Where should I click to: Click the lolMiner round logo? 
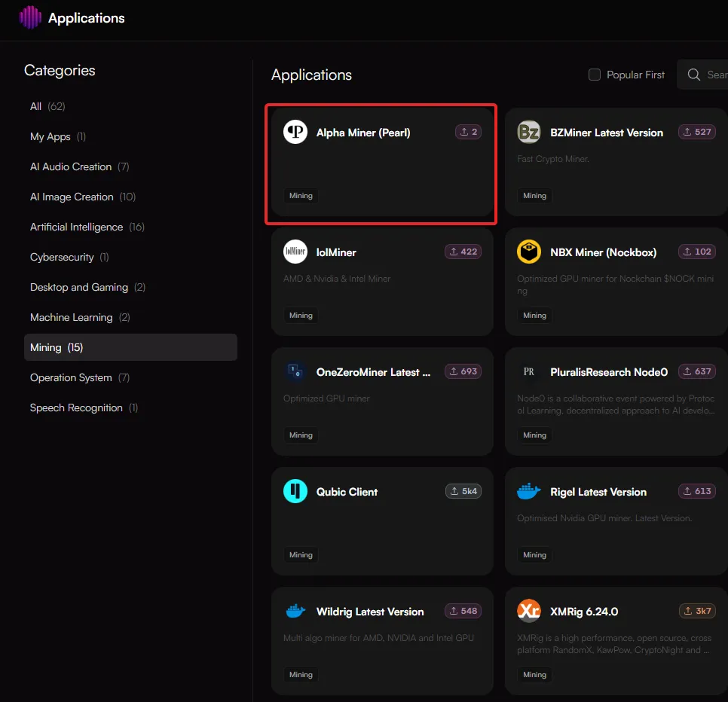295,252
